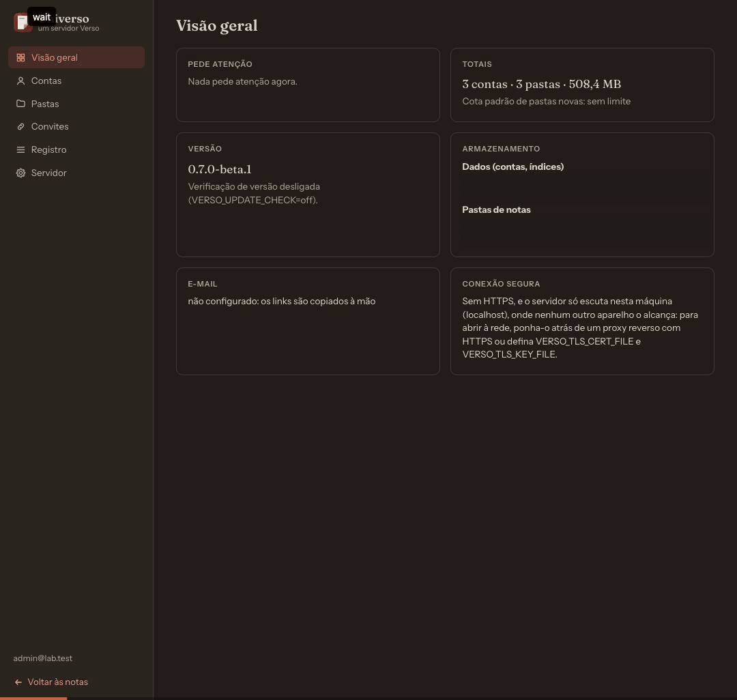737x700 pixels.
Task: Click '3 contas · 3 pastas · 508,4 MB'
Action: [541, 84]
